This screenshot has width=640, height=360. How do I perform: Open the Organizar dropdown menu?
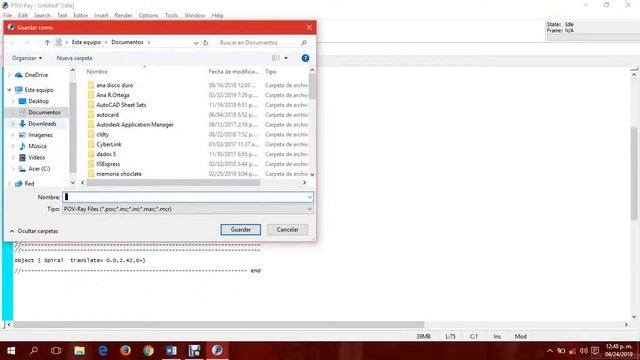(27, 58)
